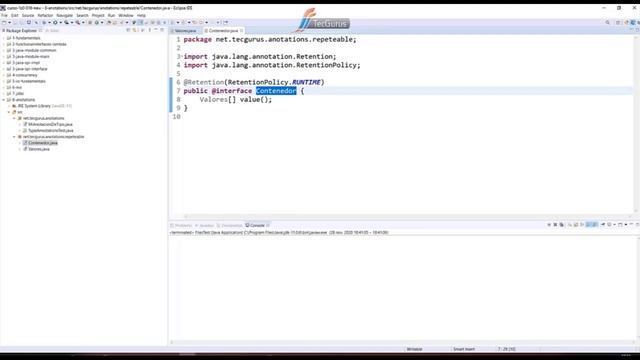Open the Navigate menu
Image resolution: width=640 pixels, height=360 pixels.
coord(64,15)
